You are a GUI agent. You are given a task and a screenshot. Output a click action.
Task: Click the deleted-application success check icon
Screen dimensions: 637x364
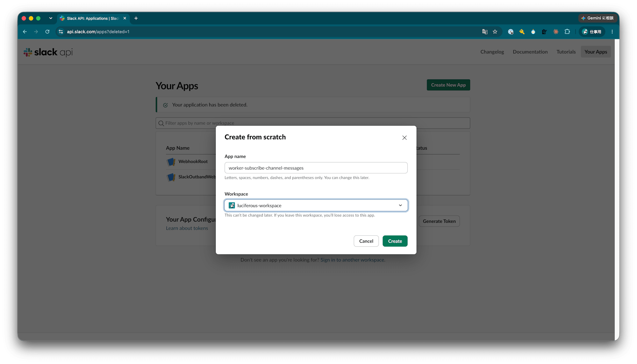tap(165, 105)
